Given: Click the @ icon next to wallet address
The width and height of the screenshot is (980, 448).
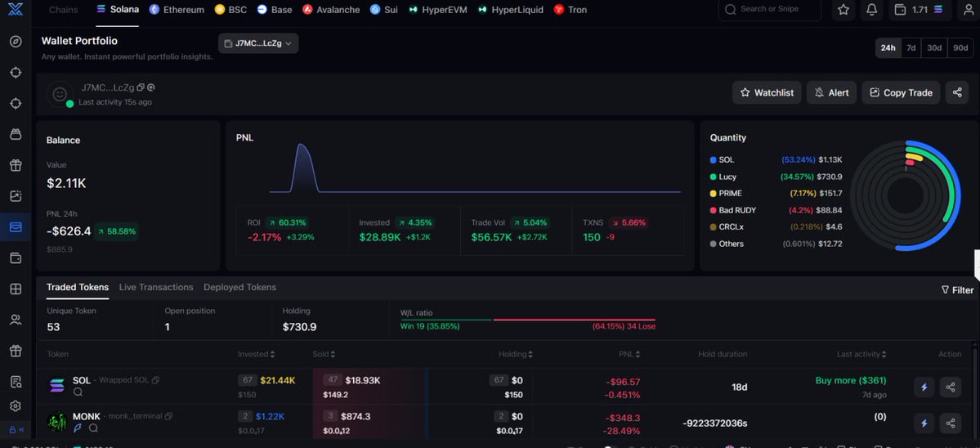Looking at the screenshot, I should click(150, 87).
